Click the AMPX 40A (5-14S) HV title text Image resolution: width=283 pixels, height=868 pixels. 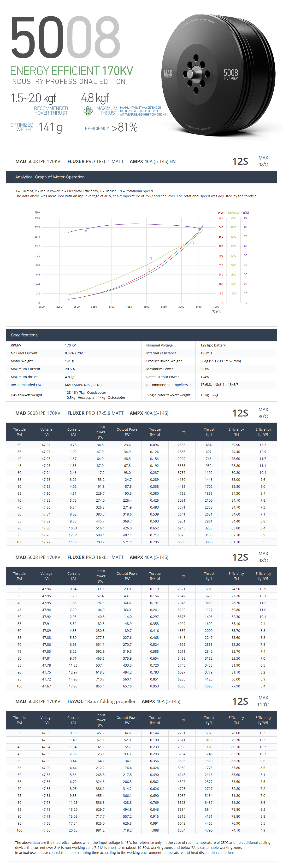(153, 161)
